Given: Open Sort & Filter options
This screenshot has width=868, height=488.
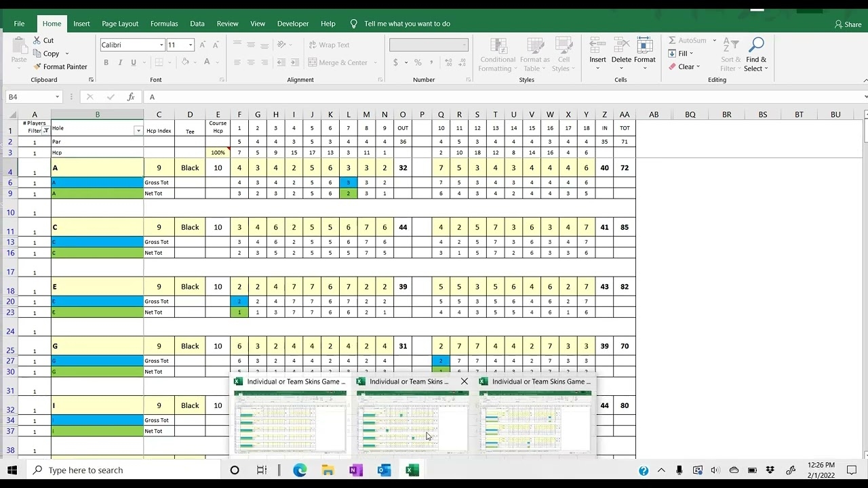Looking at the screenshot, I should [x=730, y=54].
